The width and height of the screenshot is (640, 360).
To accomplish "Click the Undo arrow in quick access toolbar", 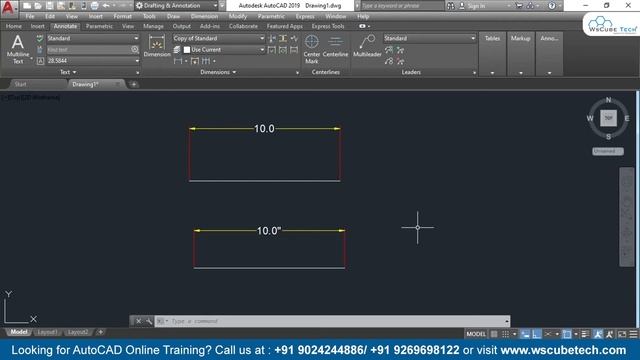I will (x=106, y=6).
